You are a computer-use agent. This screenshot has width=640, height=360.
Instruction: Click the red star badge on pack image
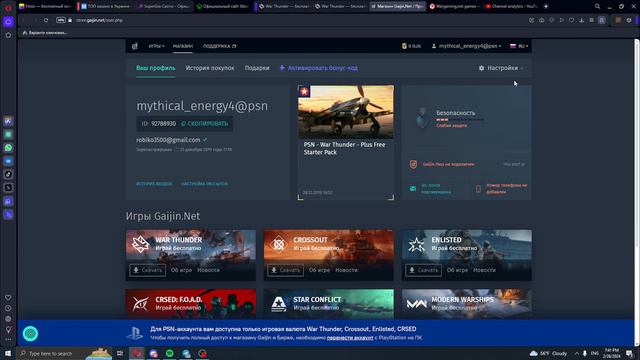[x=304, y=91]
